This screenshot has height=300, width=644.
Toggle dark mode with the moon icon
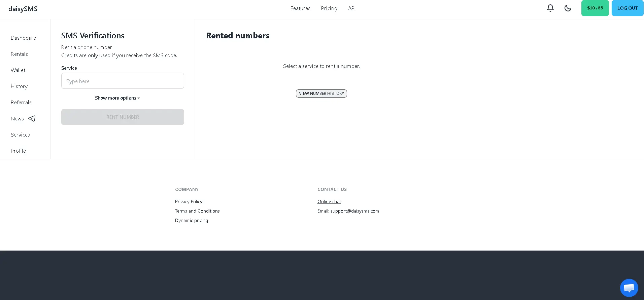coord(568,8)
